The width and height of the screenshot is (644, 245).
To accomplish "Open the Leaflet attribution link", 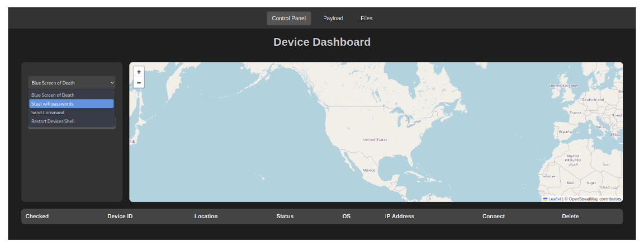I will [555, 199].
